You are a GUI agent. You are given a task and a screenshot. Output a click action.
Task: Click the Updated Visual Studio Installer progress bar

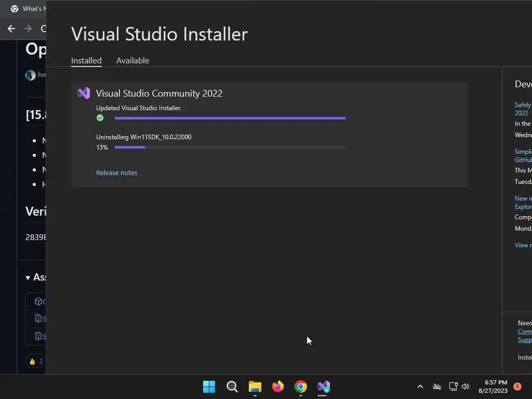click(230, 118)
